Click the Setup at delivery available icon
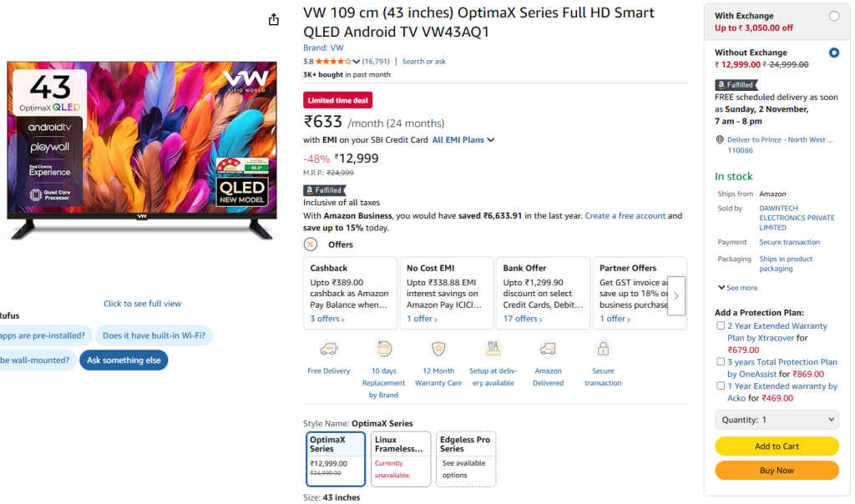 (493, 349)
